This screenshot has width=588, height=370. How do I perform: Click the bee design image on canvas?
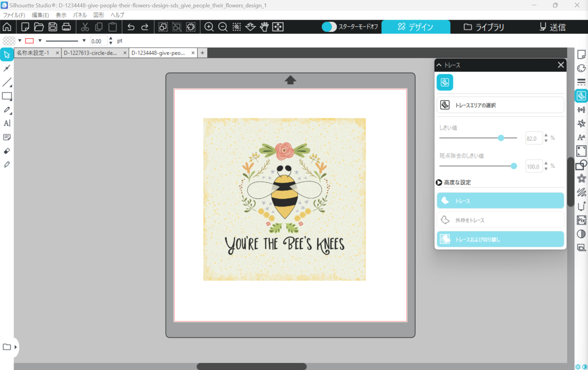pos(284,199)
